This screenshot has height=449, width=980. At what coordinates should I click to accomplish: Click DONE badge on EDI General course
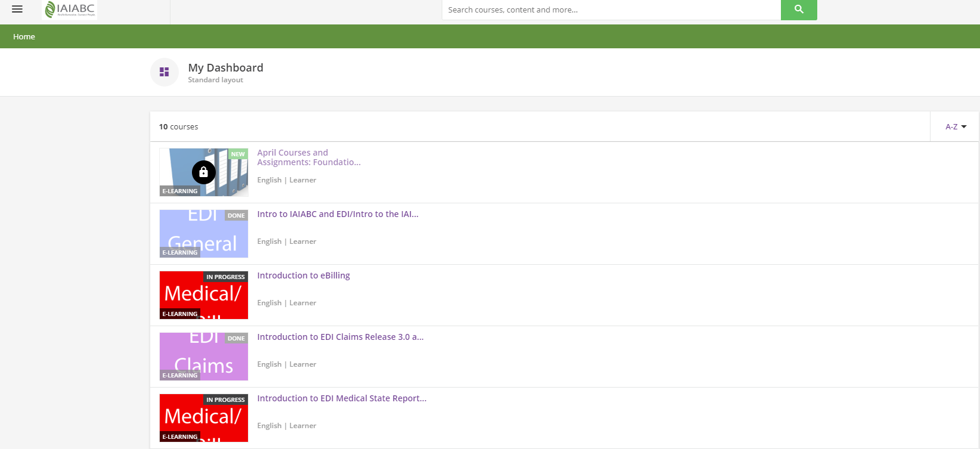[x=236, y=215]
